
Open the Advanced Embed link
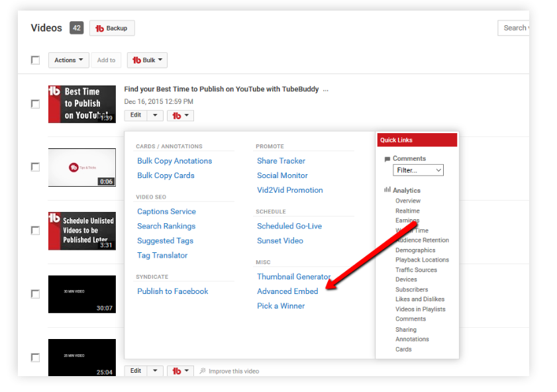tap(287, 291)
